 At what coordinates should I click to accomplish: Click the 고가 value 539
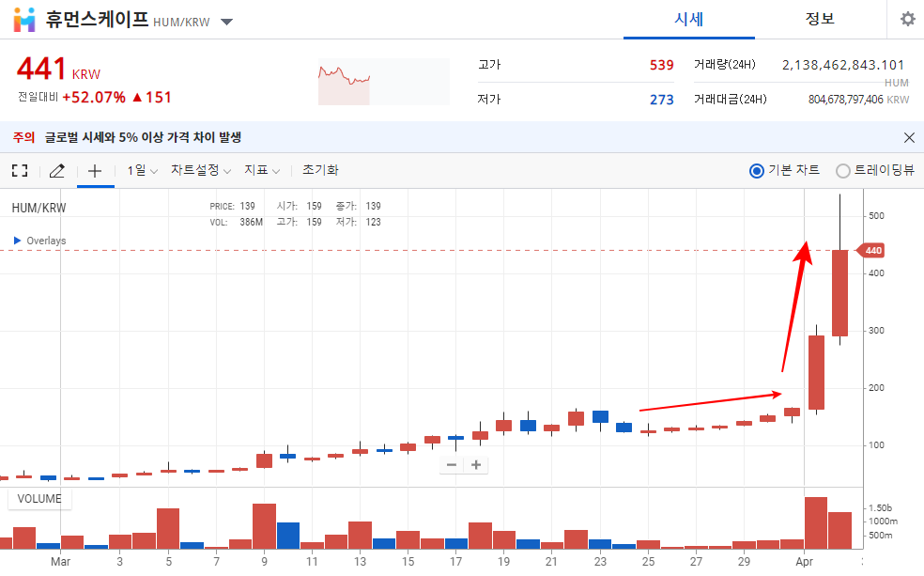click(x=661, y=65)
